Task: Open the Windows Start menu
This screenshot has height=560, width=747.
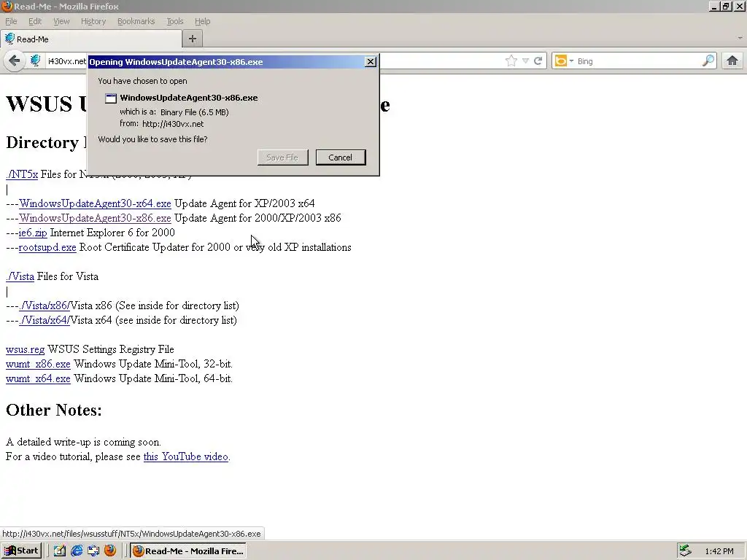Action: click(21, 551)
